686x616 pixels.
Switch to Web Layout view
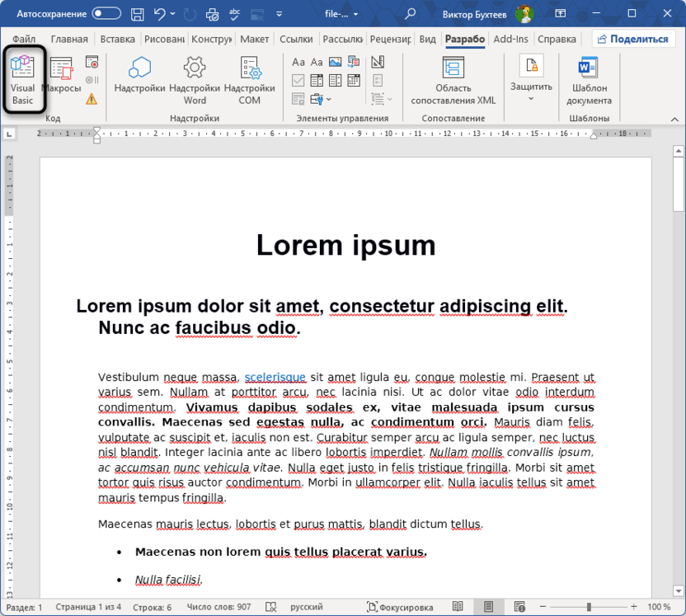[x=519, y=607]
